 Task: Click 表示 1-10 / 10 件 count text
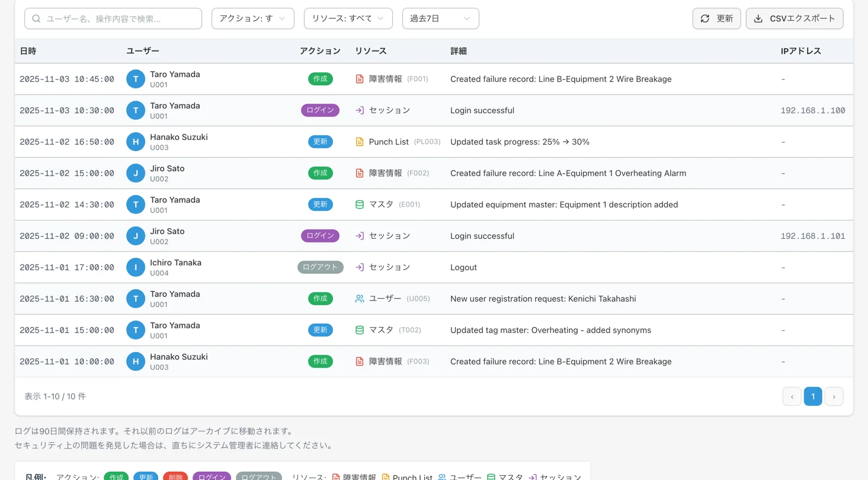[x=55, y=396]
